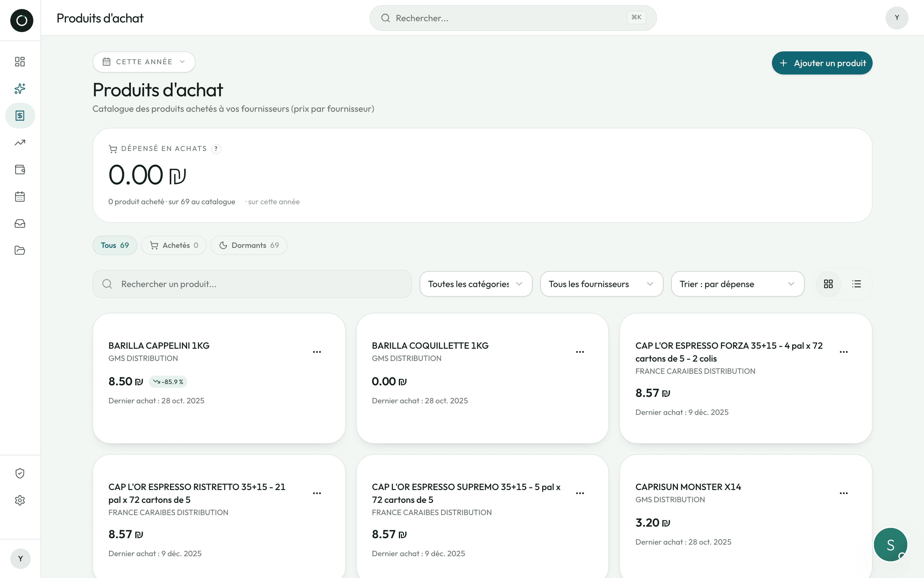Open BARILLA CAPPELINI 1KG product title
924x578 pixels.
(159, 346)
